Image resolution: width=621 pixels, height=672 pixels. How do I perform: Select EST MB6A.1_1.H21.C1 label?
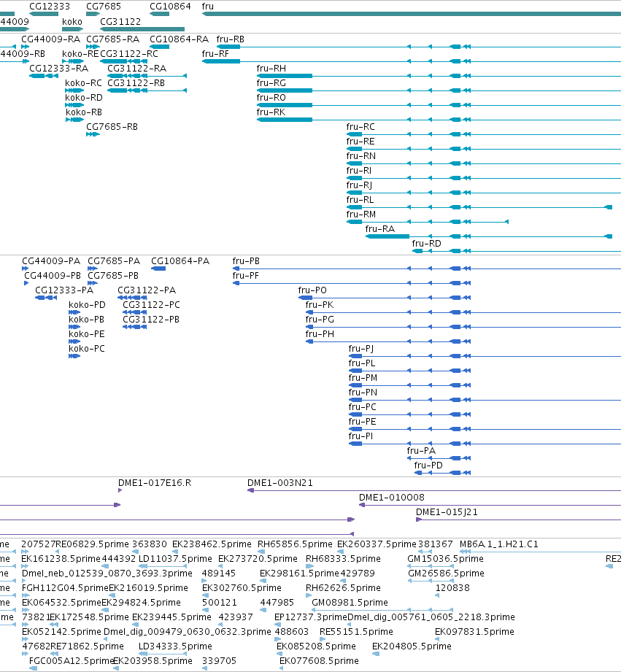499,544
